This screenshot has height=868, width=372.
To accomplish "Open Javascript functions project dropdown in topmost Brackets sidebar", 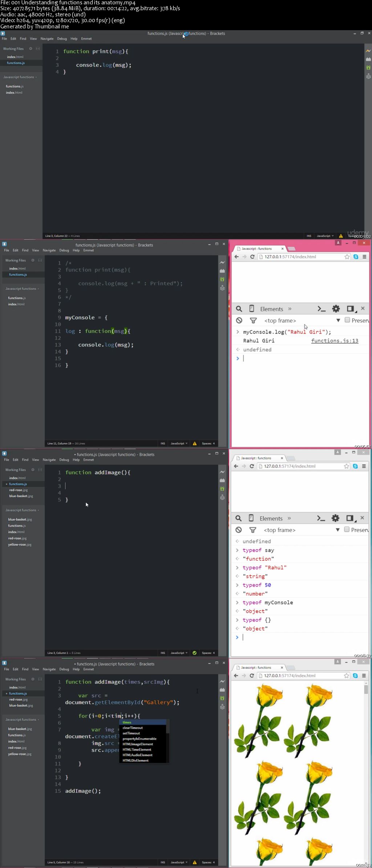I will [x=20, y=77].
